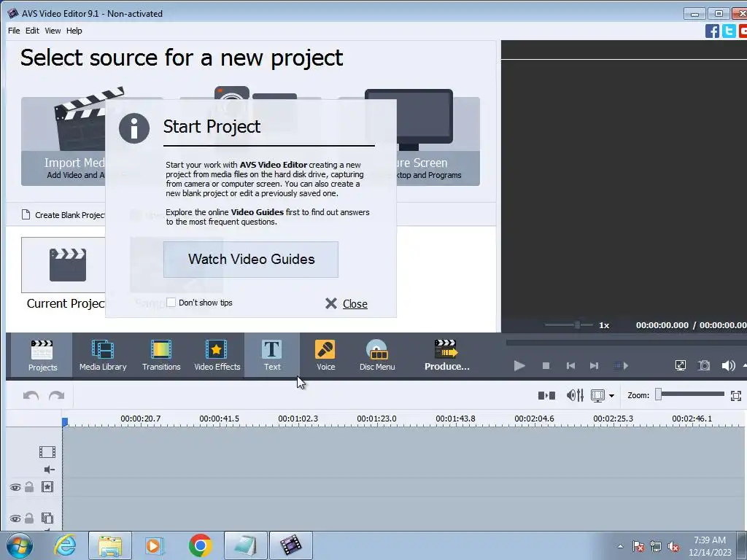Click the zoom-to-fit timeline icon
Screen dimensions: 747x560
[x=735, y=396]
